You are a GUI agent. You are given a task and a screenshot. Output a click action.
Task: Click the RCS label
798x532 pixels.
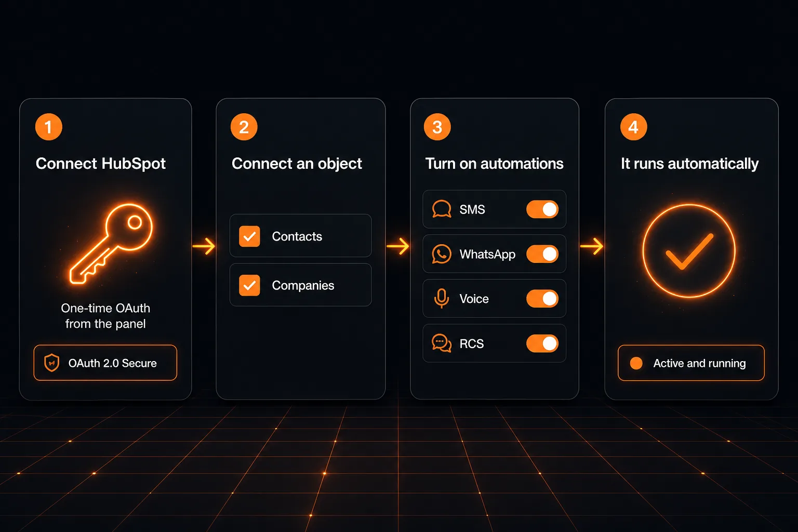[x=472, y=343]
